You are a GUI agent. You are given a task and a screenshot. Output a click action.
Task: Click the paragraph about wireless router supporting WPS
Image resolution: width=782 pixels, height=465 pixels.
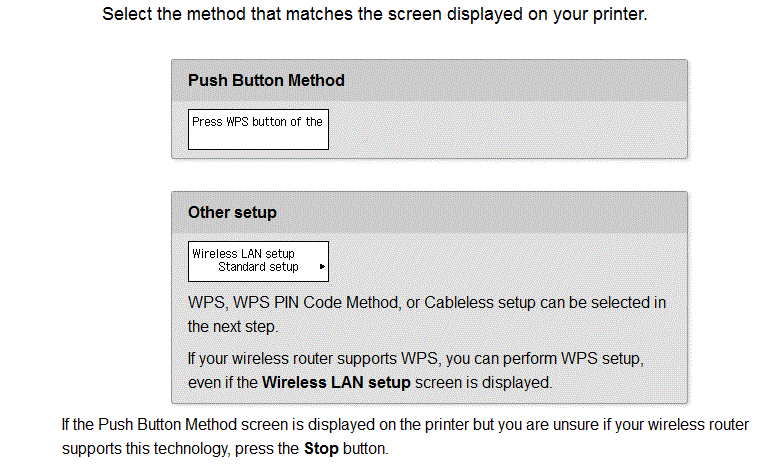416,370
